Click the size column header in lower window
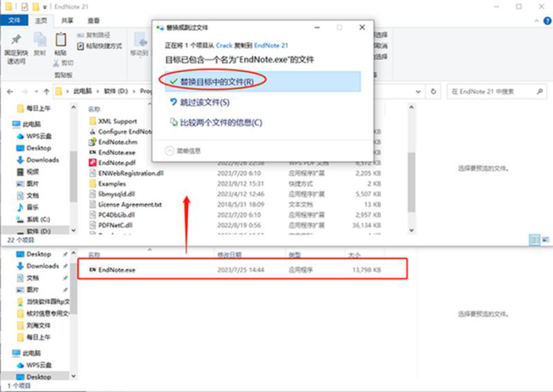The height and width of the screenshot is (392, 553). [353, 254]
